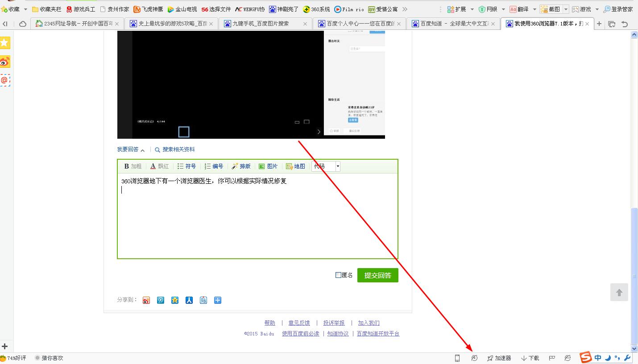638x364 pixels.
Task: Open the 飞虎神鹰 bookmark
Action: coord(148,9)
